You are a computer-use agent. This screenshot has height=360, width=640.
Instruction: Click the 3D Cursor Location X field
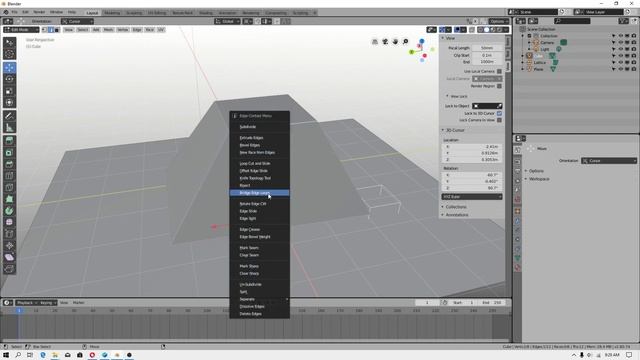[472, 147]
